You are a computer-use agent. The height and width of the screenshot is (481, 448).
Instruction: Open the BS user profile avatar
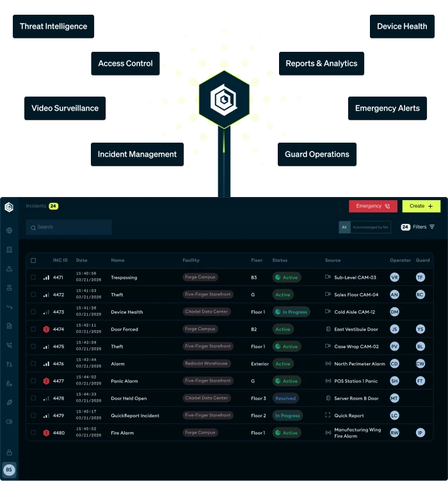pyautogui.click(x=9, y=470)
